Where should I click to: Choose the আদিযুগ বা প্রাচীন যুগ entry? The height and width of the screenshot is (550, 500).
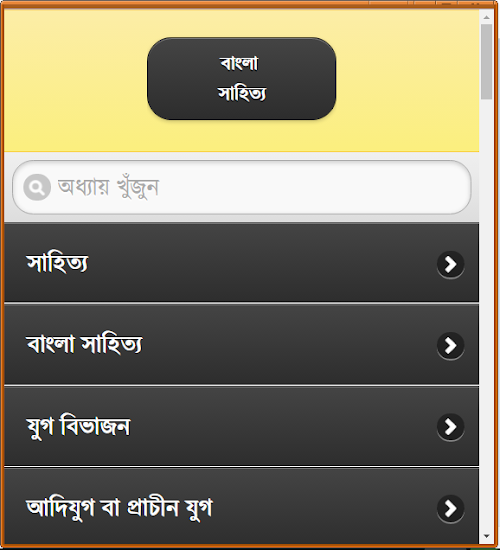coord(241,507)
